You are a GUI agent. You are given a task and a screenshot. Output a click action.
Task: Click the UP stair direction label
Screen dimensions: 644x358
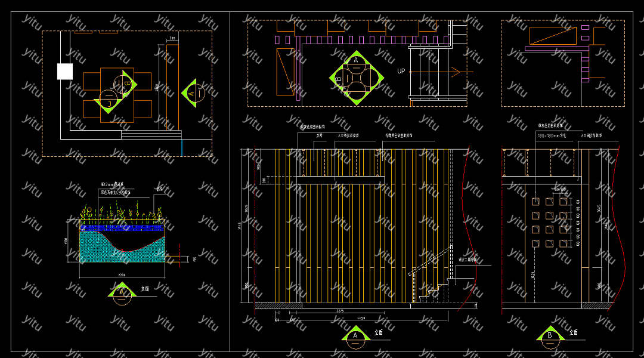point(401,71)
